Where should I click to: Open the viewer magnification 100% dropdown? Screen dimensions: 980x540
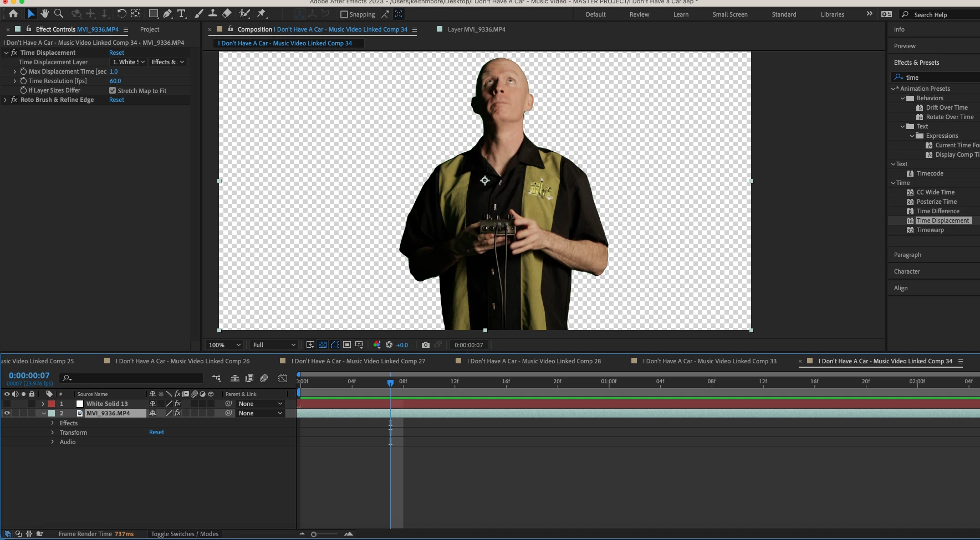click(x=224, y=345)
